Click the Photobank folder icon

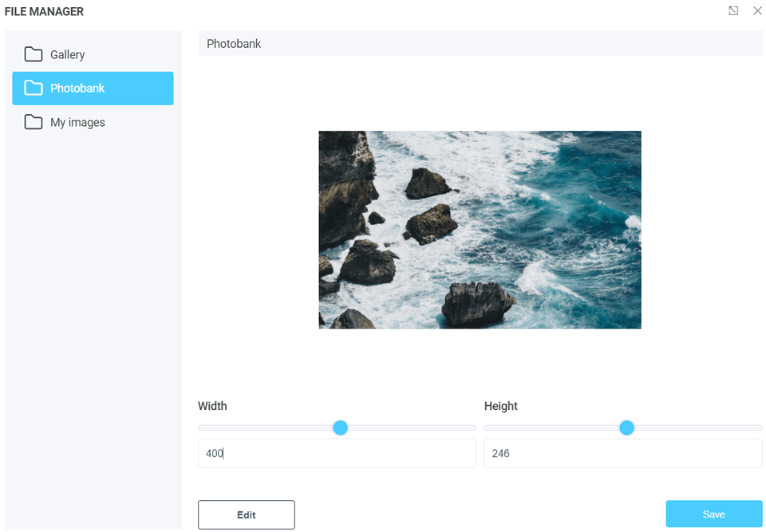point(34,88)
